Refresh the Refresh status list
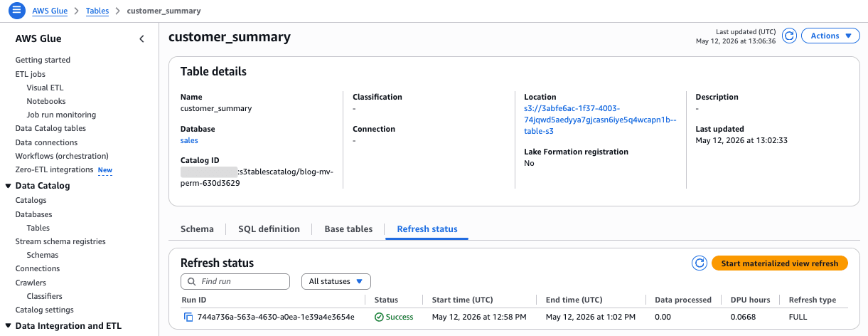Screen dimensions: 868x336 [700, 263]
